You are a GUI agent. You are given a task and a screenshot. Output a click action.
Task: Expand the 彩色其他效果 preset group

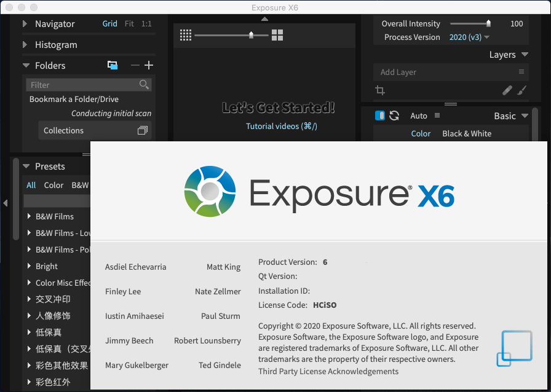click(x=30, y=365)
